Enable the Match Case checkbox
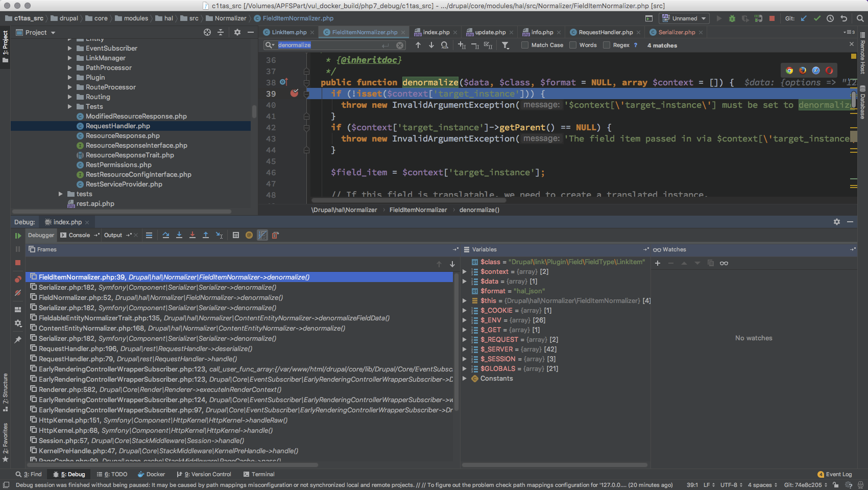The height and width of the screenshot is (490, 868). [525, 45]
